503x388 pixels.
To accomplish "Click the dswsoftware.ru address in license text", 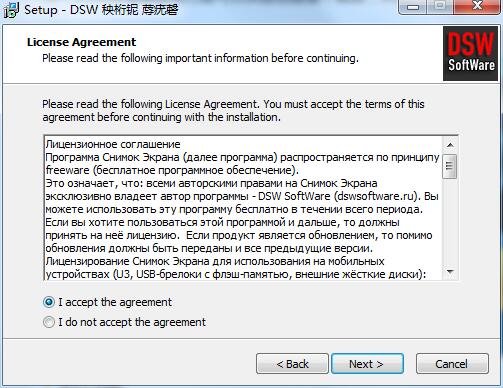I will click(x=375, y=196).
